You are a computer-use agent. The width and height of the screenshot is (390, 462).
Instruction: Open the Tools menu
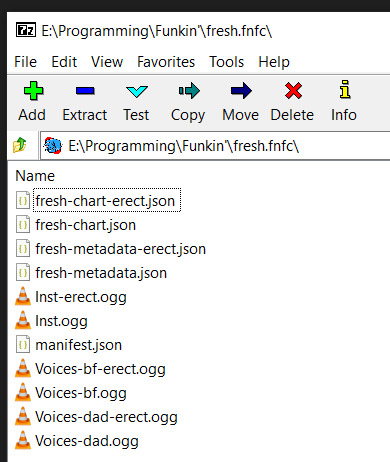tap(226, 62)
